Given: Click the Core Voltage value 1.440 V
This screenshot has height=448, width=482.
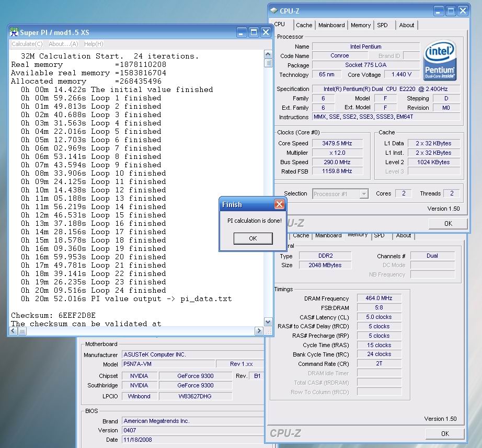Looking at the screenshot, I should 401,74.
